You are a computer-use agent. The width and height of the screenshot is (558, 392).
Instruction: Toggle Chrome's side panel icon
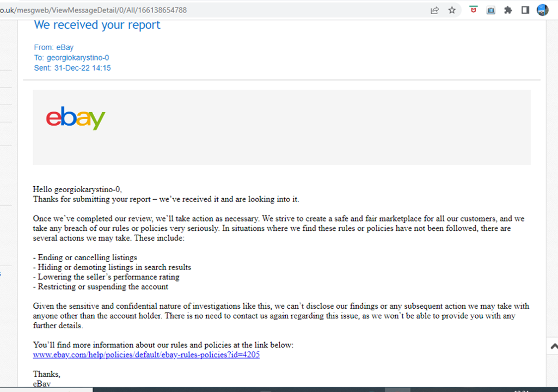525,10
